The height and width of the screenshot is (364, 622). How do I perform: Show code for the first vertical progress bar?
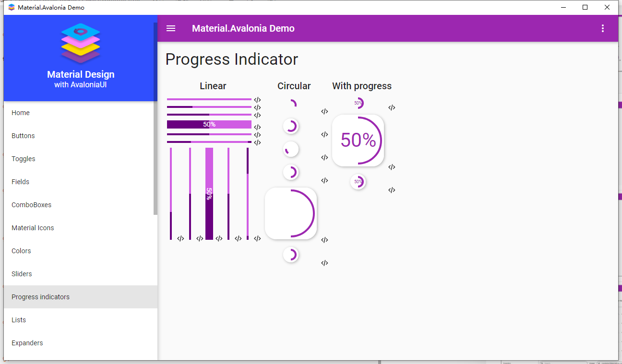coord(180,238)
